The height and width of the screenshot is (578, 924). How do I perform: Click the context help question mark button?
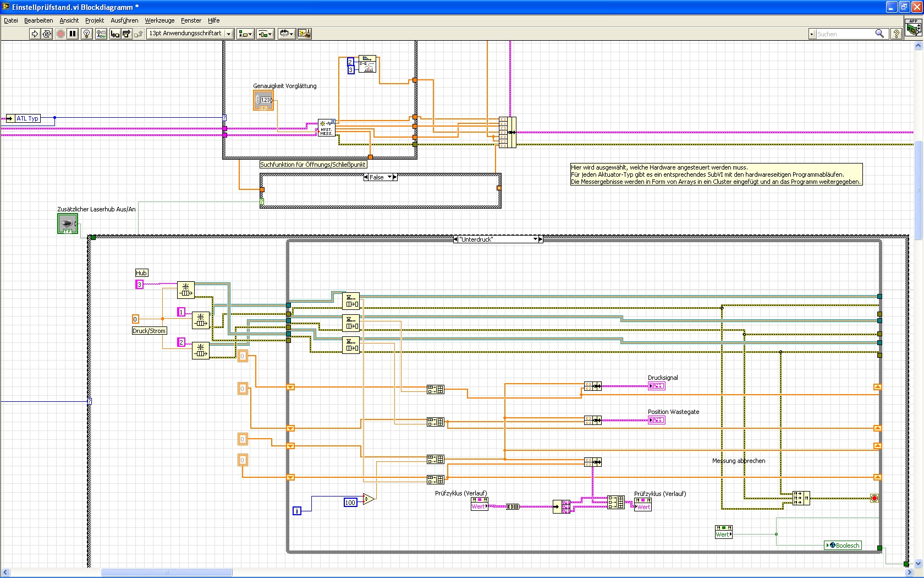(x=896, y=34)
